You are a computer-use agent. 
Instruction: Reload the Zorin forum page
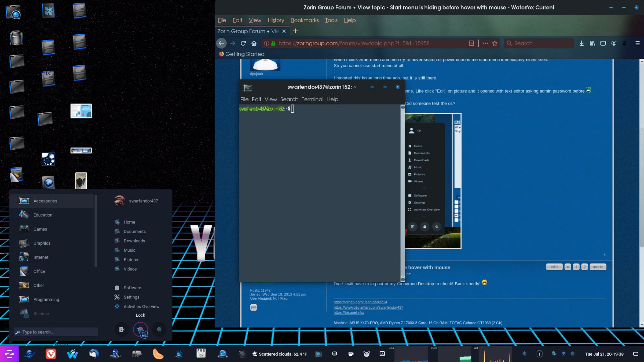(x=243, y=43)
